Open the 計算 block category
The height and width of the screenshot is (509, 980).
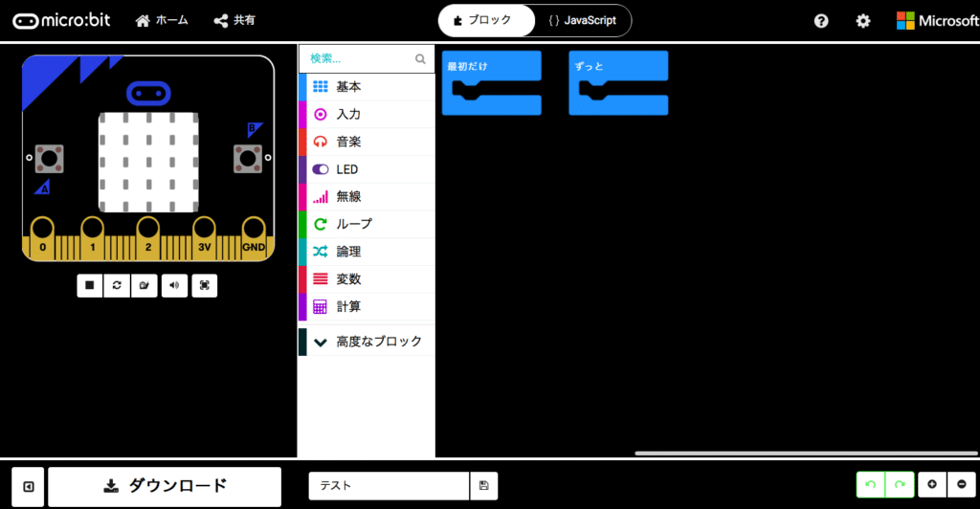367,307
